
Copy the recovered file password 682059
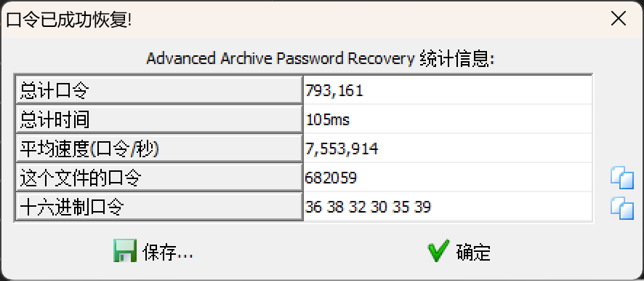click(x=621, y=178)
